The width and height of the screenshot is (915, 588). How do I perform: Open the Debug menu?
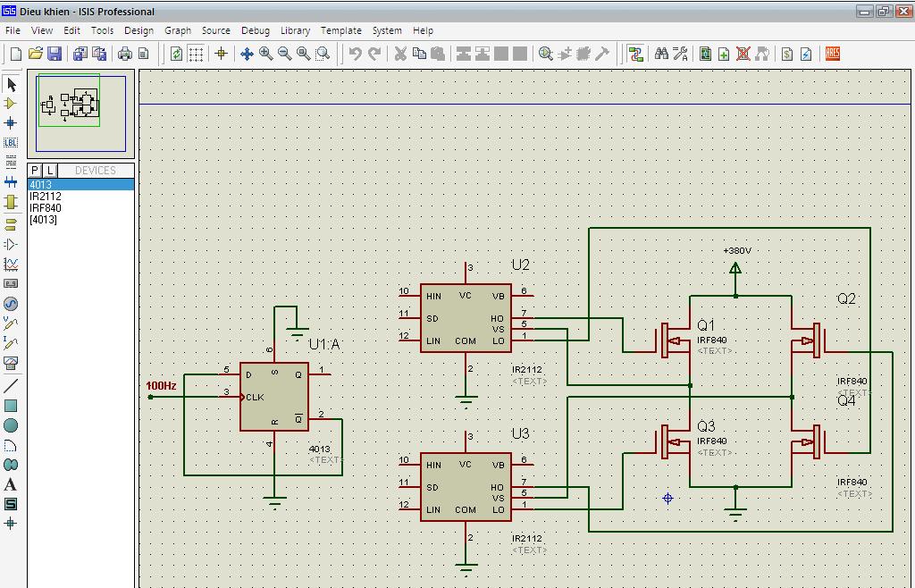tap(256, 30)
